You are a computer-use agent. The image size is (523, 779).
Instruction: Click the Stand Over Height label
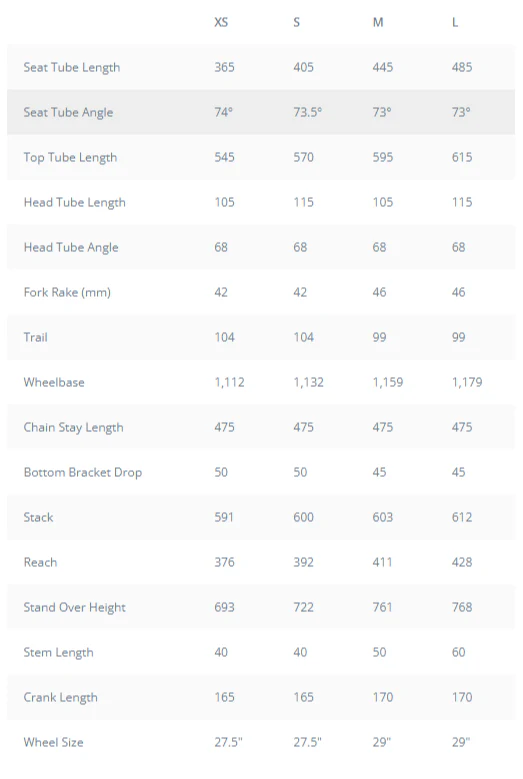coord(75,608)
